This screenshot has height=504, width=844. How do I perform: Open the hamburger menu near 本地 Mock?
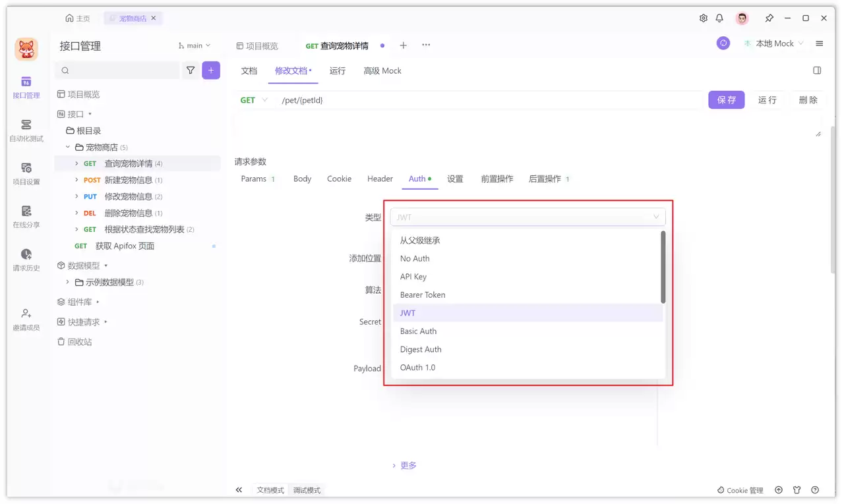click(820, 43)
